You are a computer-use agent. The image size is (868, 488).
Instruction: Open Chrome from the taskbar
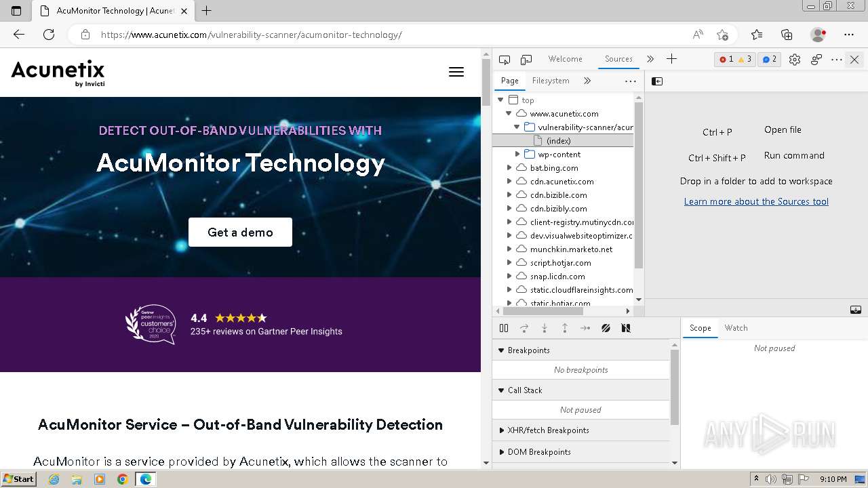[123, 479]
